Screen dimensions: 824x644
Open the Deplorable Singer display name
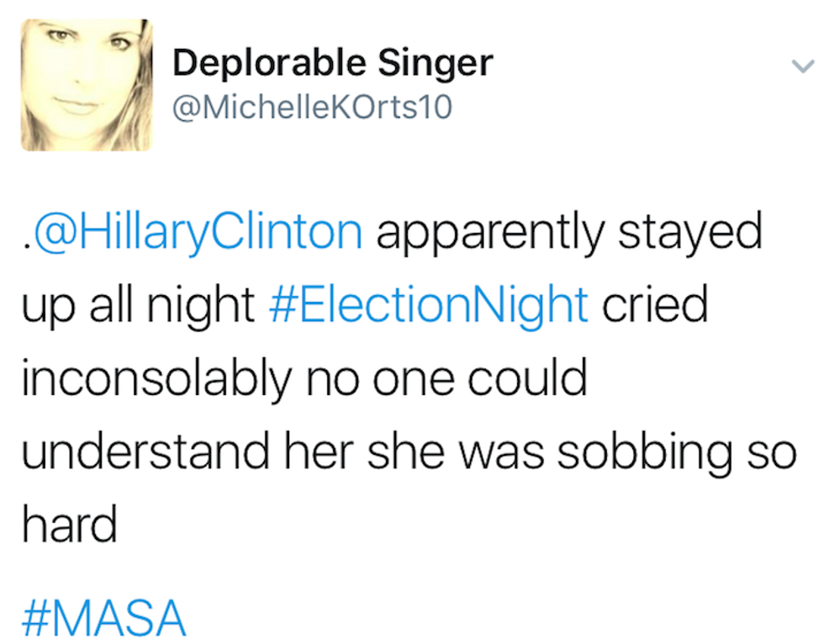point(332,62)
